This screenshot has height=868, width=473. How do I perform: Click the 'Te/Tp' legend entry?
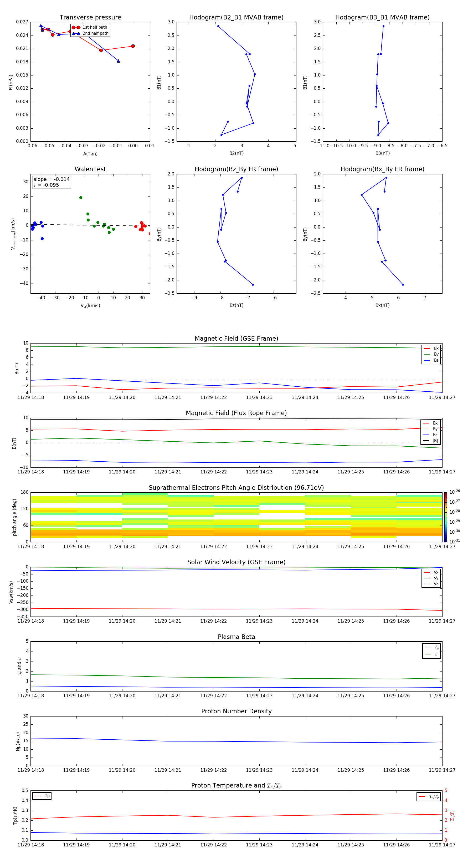point(429,796)
